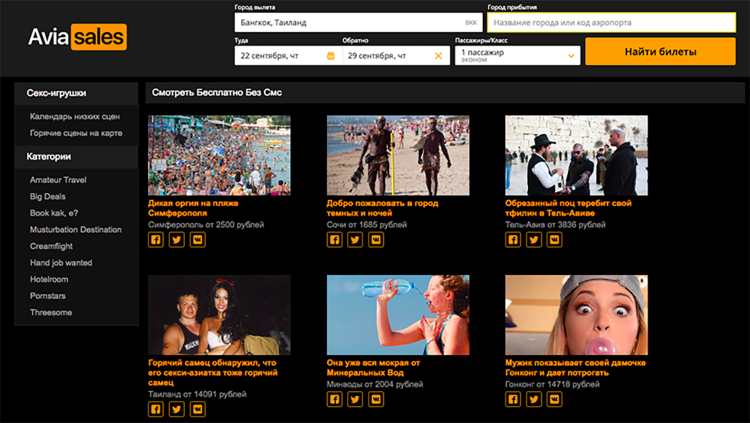Share Минводы deal on Twitter
This screenshot has height=423, width=750.
click(x=355, y=399)
